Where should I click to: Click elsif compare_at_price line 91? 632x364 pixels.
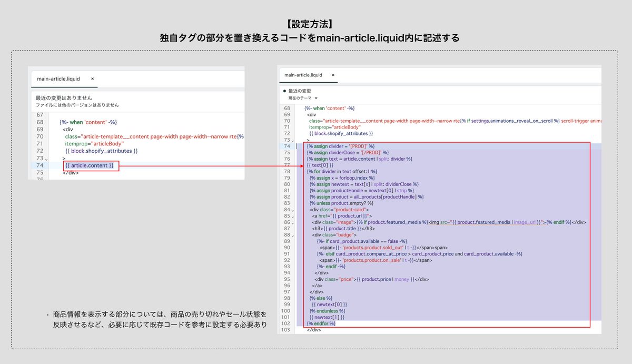pyautogui.click(x=420, y=254)
